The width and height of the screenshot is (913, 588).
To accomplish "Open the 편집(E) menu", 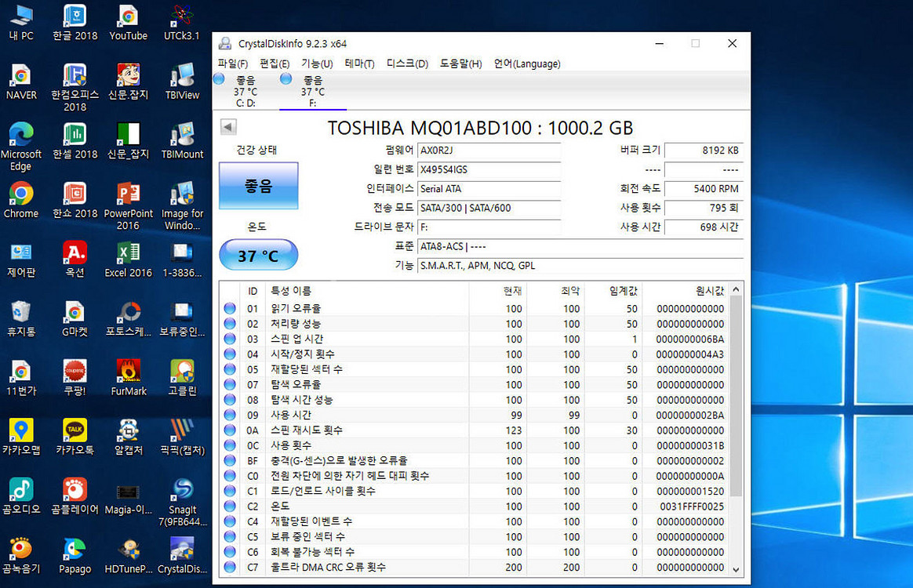I will click(x=275, y=64).
